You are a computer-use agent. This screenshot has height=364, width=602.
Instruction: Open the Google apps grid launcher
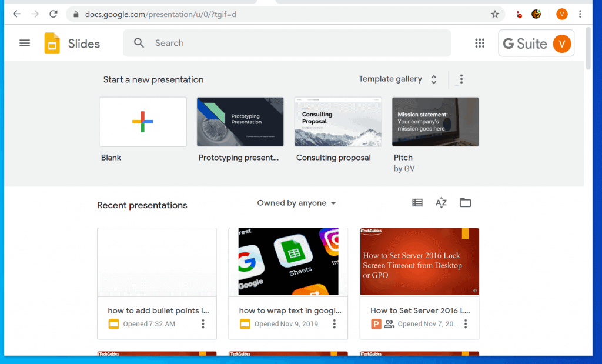coord(480,43)
